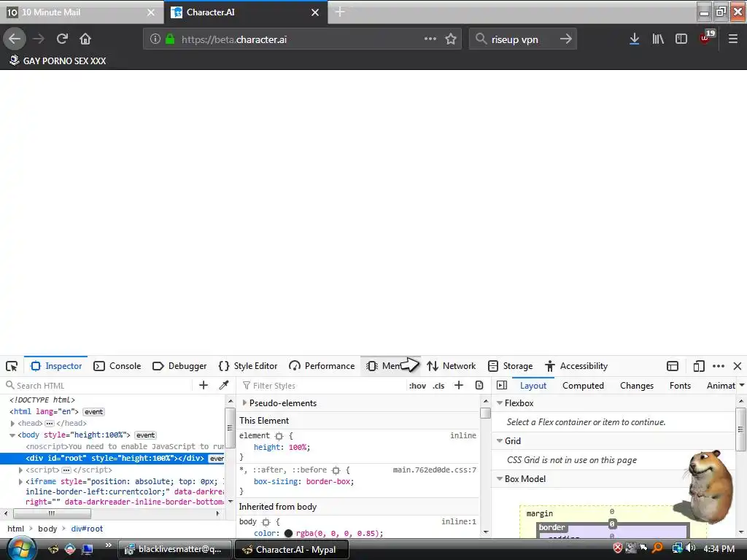Switch to the 10 Minute Mail tab
The width and height of the screenshot is (747, 560).
(x=82, y=12)
